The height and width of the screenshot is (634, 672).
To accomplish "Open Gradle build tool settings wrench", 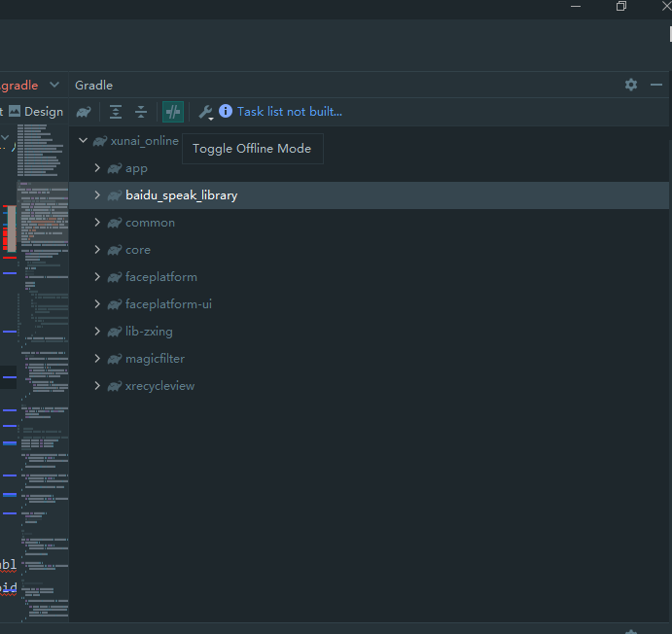I will click(x=206, y=112).
